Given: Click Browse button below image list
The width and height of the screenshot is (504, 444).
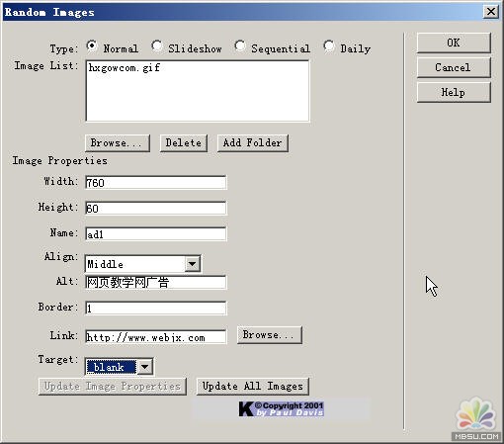Looking at the screenshot, I should tap(118, 143).
